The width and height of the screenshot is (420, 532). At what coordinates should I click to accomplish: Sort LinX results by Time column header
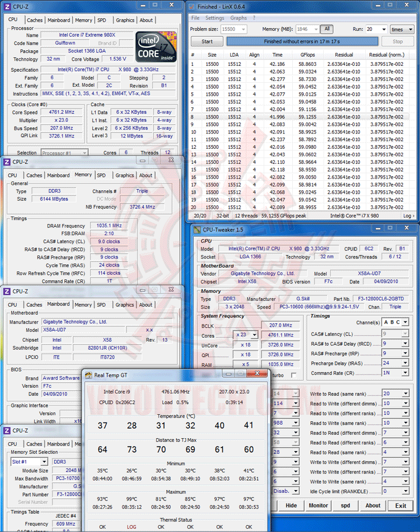277,55
